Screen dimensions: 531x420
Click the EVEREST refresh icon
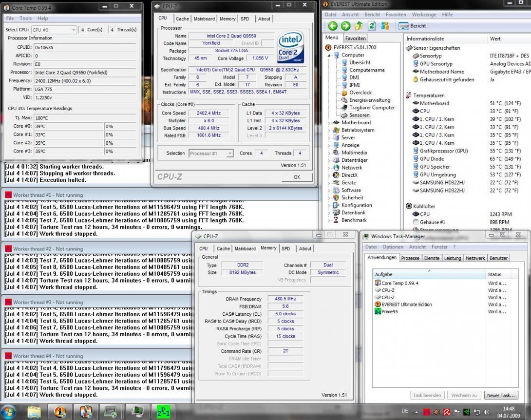coord(372,26)
